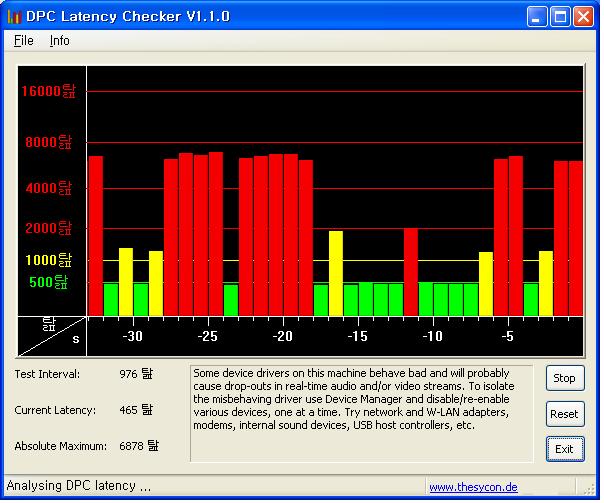Click the 4000 axis label
Screen dimensions: 604x503
(x=49, y=188)
